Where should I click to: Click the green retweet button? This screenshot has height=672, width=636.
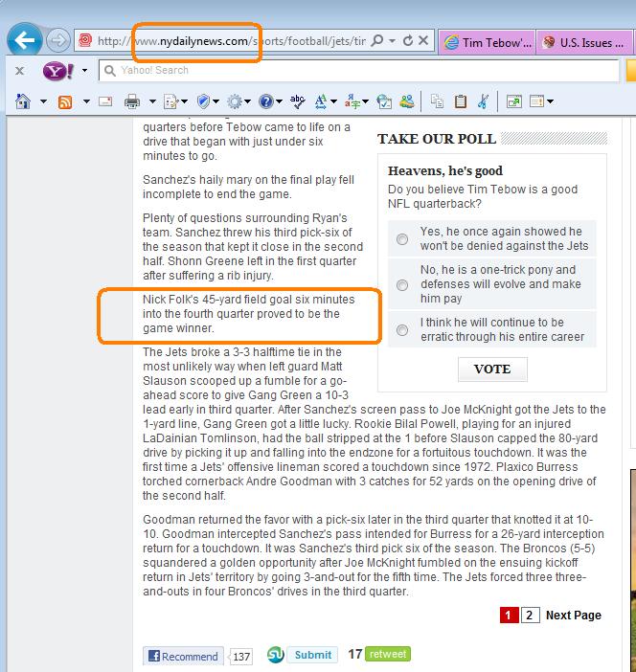(388, 654)
